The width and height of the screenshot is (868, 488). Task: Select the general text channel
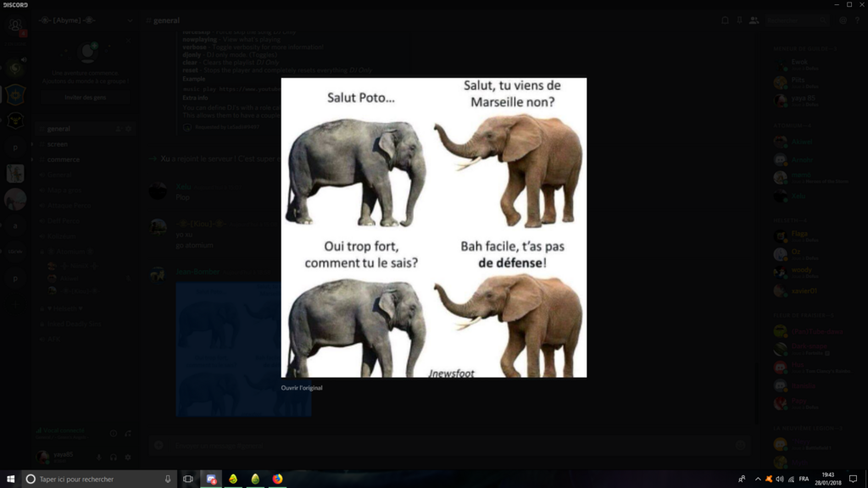59,129
